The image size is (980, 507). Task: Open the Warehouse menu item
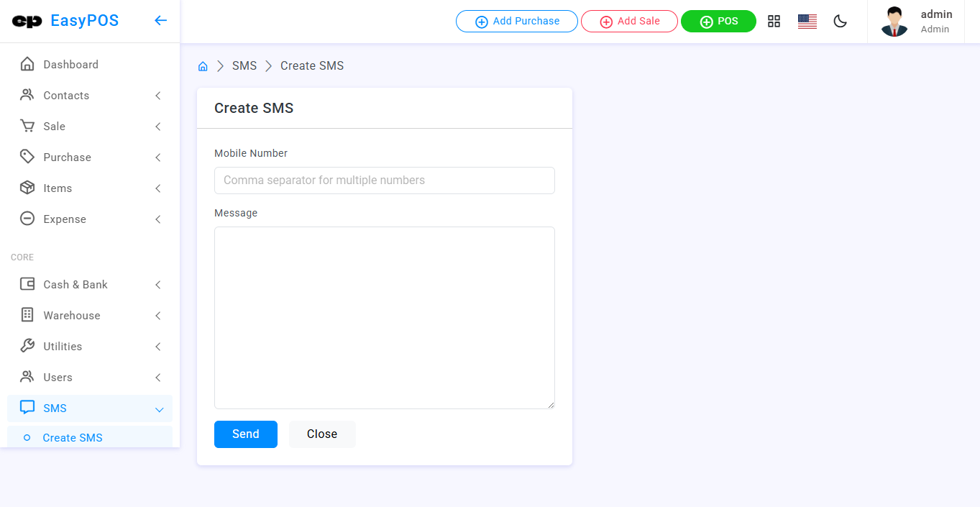(72, 316)
